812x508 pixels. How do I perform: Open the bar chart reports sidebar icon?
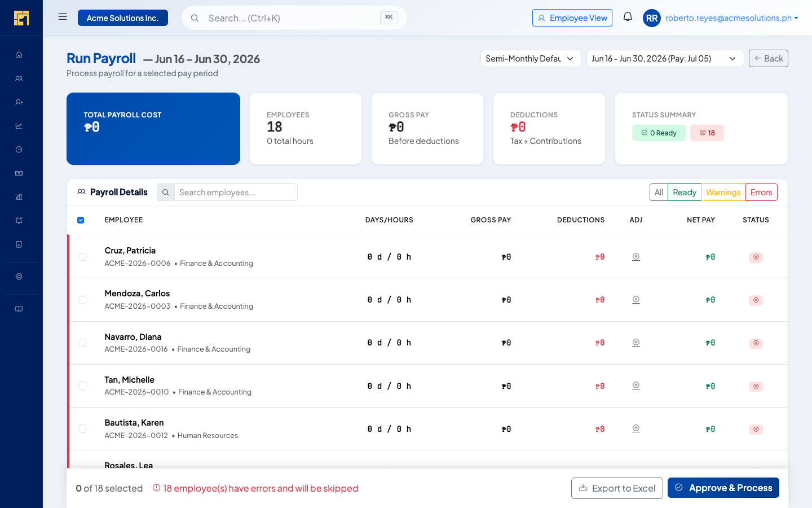tap(19, 197)
